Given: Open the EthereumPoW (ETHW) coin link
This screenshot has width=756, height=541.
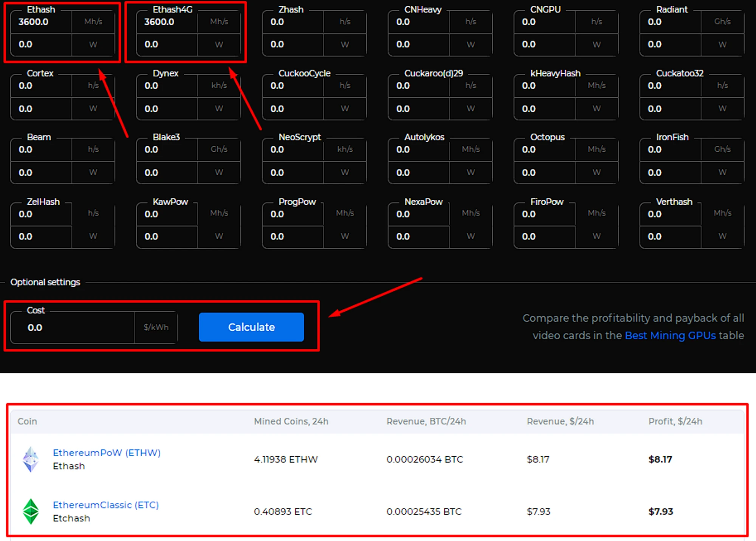Looking at the screenshot, I should (x=107, y=452).
